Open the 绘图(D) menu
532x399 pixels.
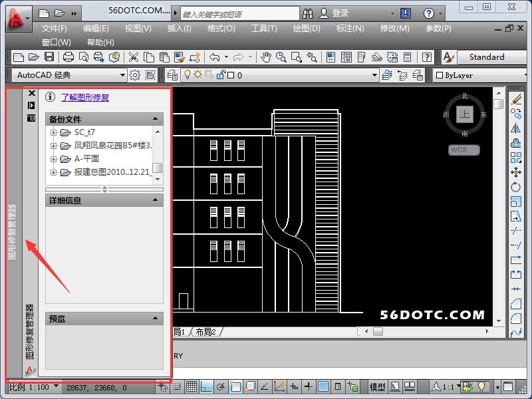click(306, 29)
